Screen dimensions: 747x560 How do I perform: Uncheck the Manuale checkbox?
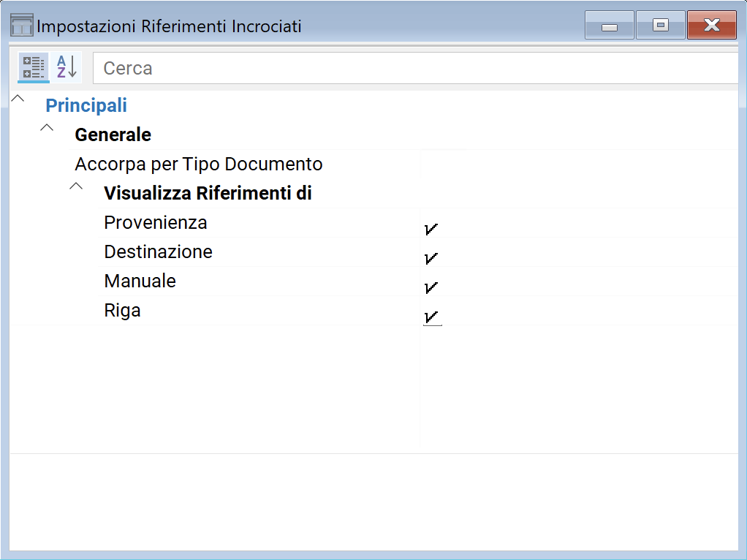431,287
